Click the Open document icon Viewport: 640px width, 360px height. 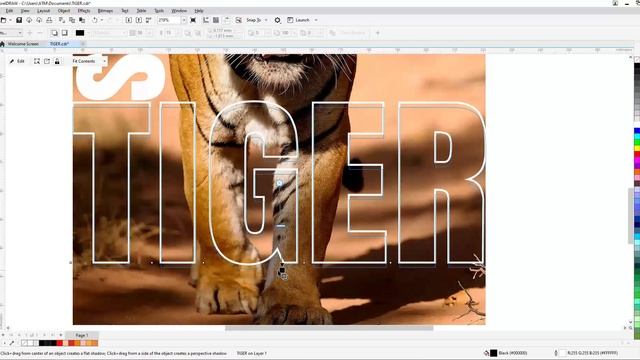coord(3,20)
